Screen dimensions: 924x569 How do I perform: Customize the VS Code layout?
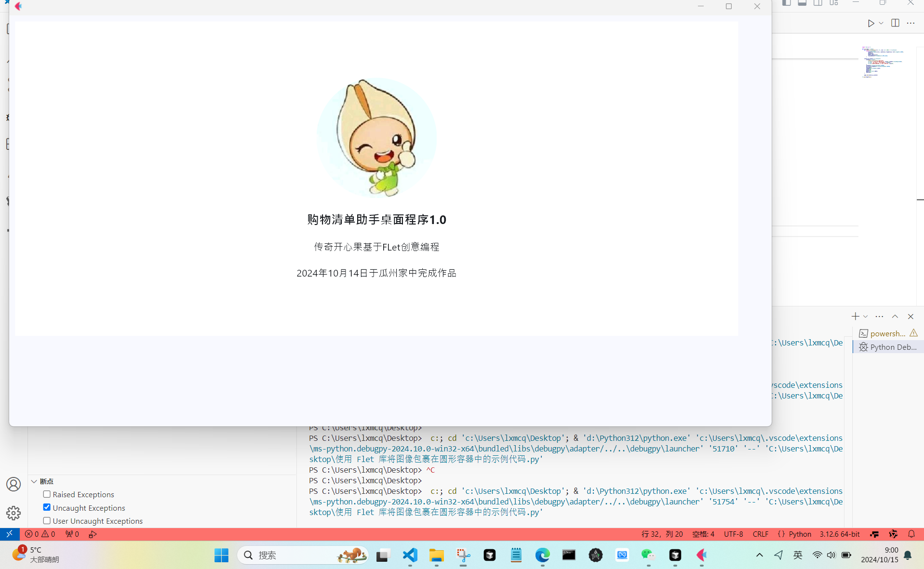(834, 3)
